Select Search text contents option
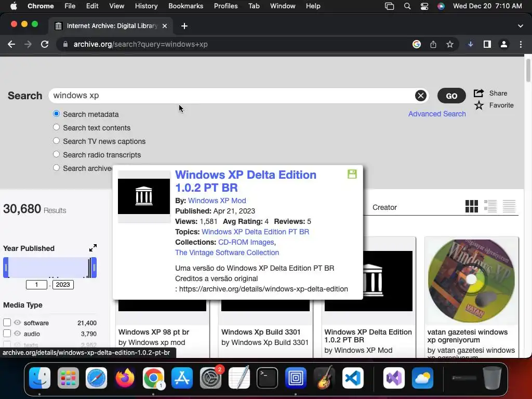 [x=56, y=127]
